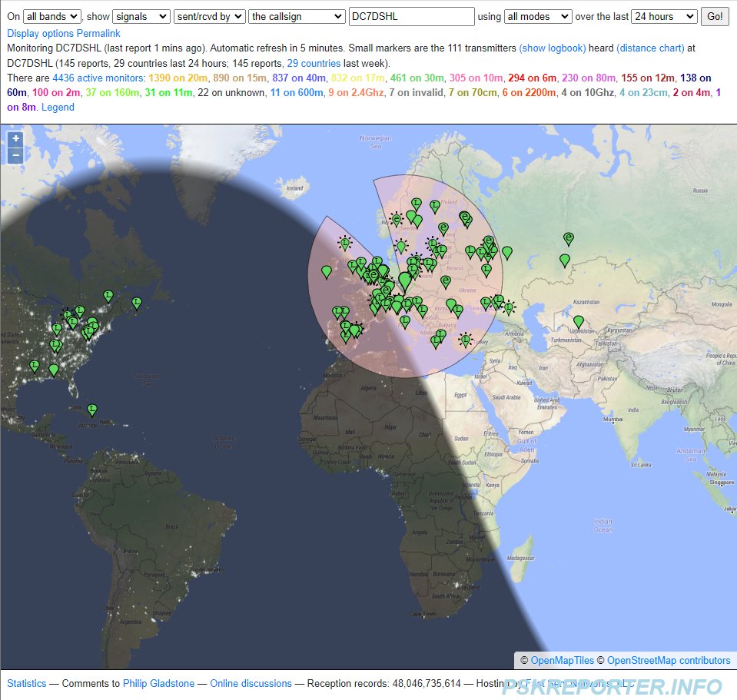The width and height of the screenshot is (737, 700).
Task: Select the 'e' marker over Ukraine
Action: [446, 281]
